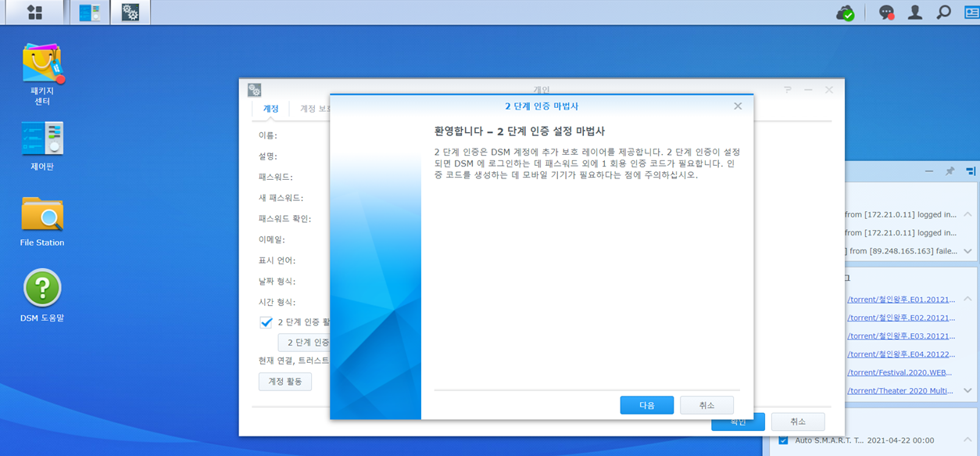This screenshot has width=980, height=456.
Task: Toggle Auto S.M.A.R.T. task checkbox
Action: coord(783,440)
